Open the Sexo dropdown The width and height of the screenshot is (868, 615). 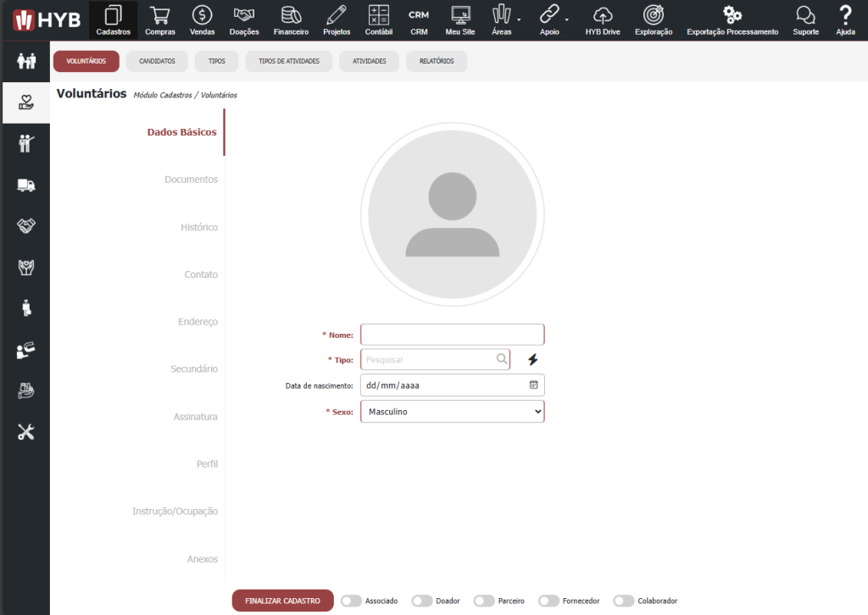coord(452,412)
